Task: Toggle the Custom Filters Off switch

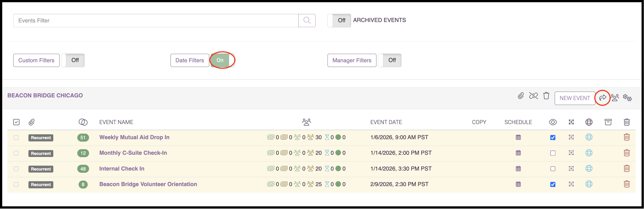Action: tap(73, 60)
